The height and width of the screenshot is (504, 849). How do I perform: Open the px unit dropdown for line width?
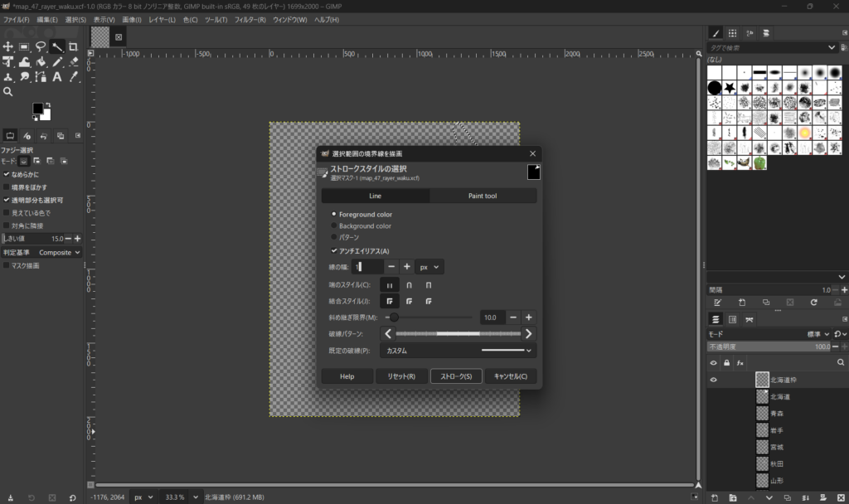(429, 267)
